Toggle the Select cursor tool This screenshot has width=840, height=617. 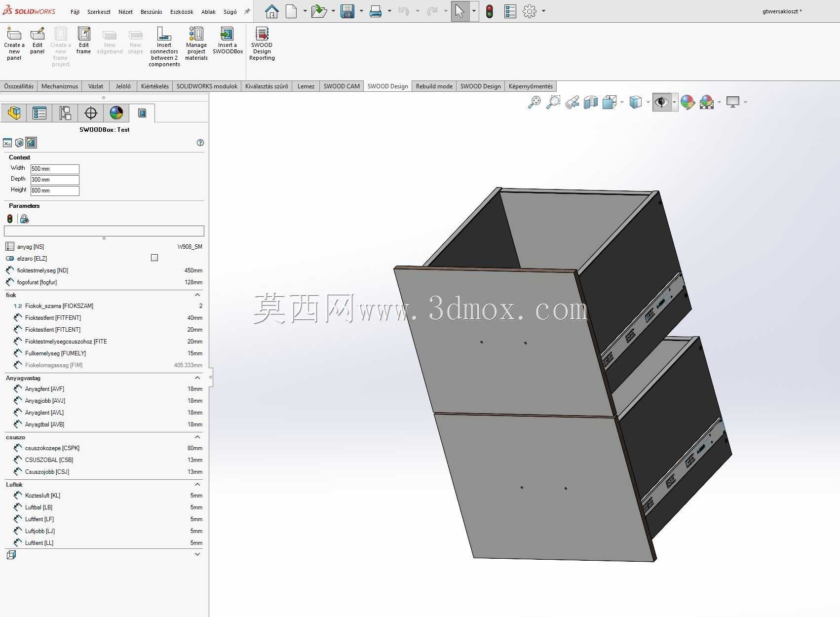459,11
